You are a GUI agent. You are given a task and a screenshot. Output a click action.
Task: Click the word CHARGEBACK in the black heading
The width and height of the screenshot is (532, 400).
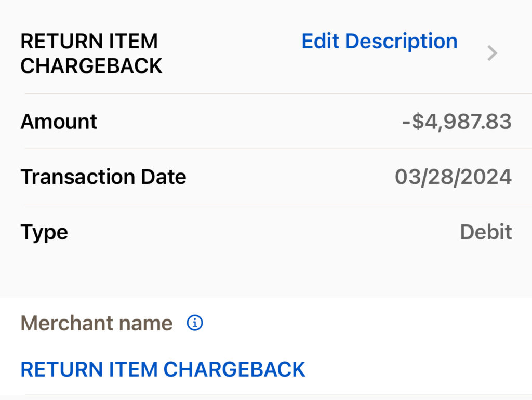tap(91, 66)
